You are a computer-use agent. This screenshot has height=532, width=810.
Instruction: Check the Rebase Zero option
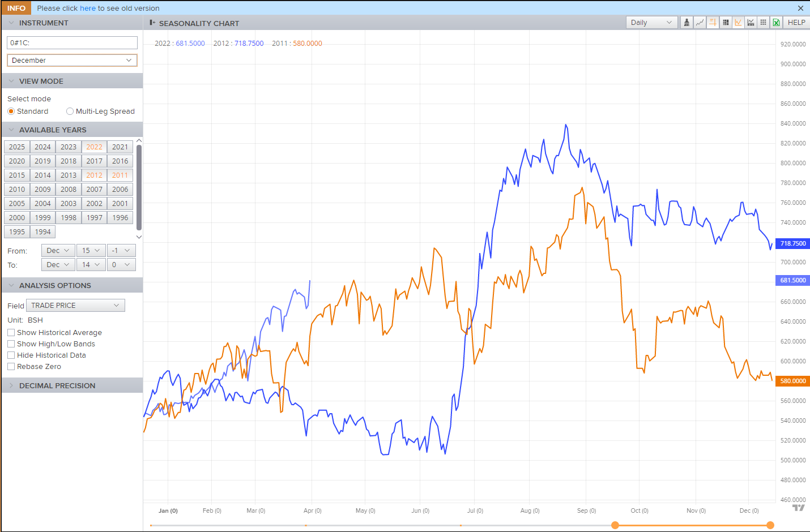coord(11,367)
